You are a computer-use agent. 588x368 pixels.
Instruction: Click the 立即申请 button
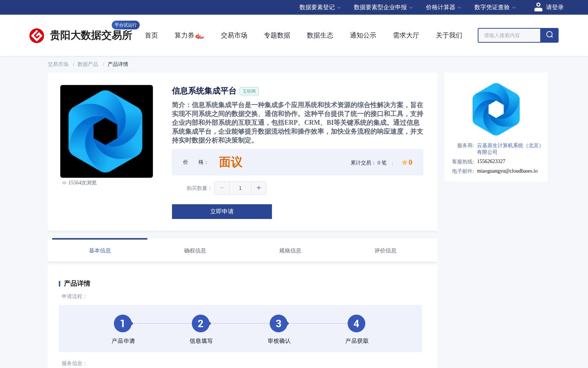point(222,212)
